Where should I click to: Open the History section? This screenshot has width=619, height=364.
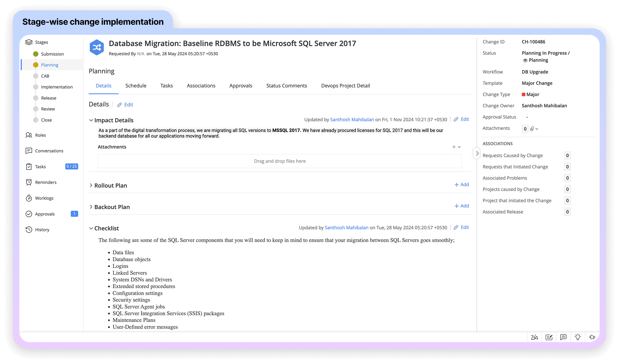(42, 230)
